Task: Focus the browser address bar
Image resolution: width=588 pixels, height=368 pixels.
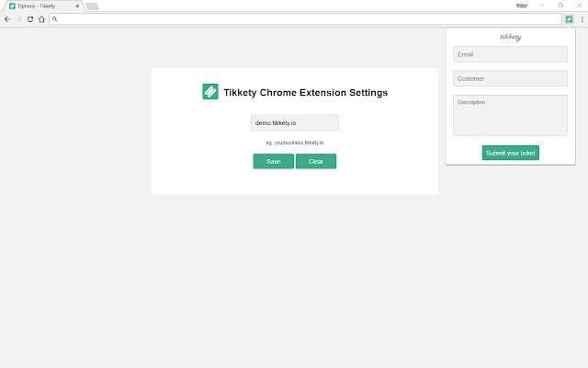Action: [x=305, y=19]
